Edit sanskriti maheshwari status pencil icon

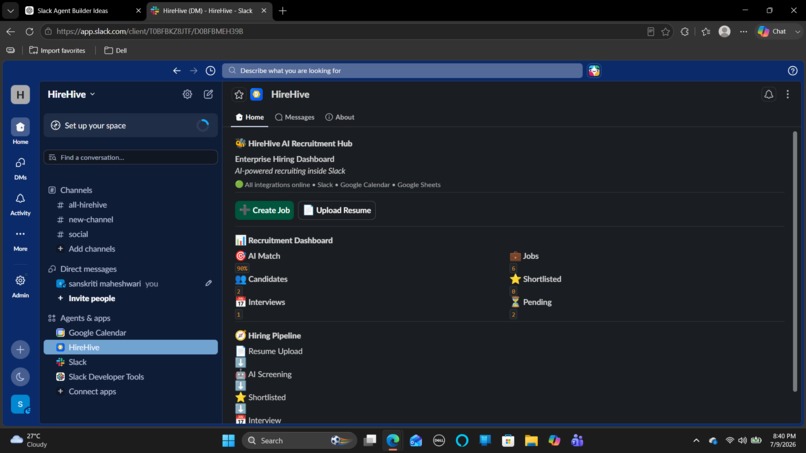point(208,283)
